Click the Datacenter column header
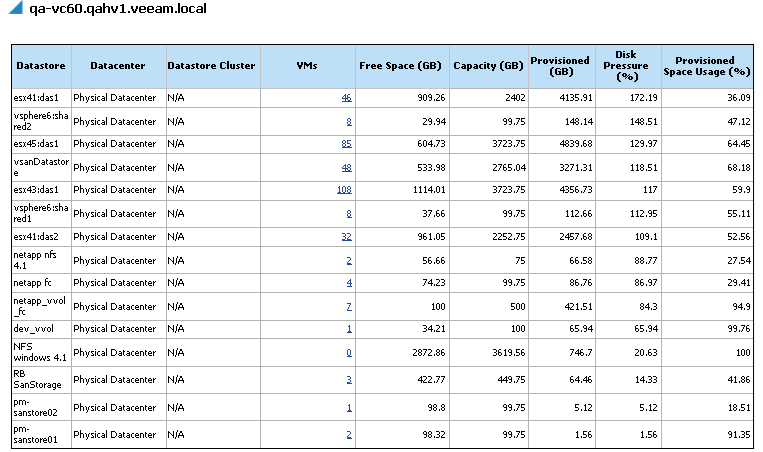Screen dimensions: 763x452 pos(117,66)
